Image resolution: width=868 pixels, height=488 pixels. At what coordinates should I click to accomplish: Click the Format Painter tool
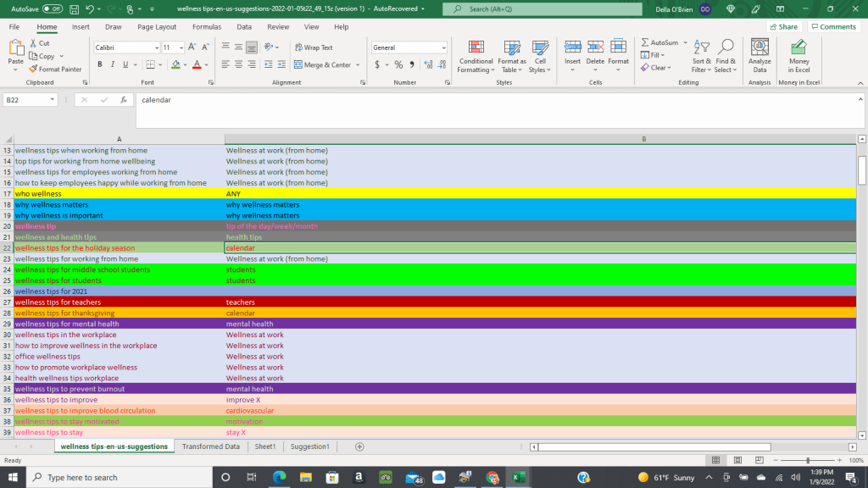(56, 69)
